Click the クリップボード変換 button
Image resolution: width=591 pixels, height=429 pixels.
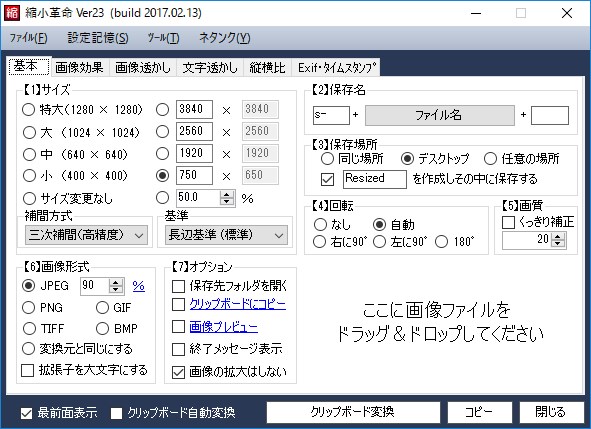[x=353, y=412]
